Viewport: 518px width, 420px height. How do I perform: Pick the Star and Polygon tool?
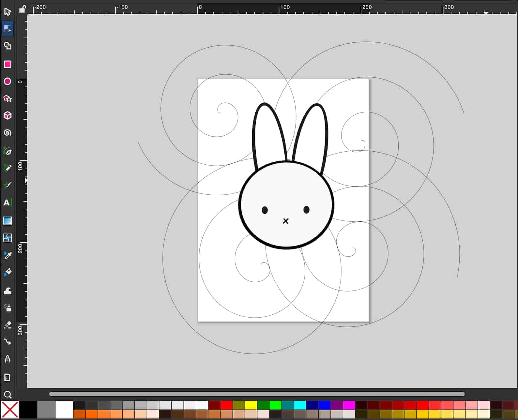8,98
